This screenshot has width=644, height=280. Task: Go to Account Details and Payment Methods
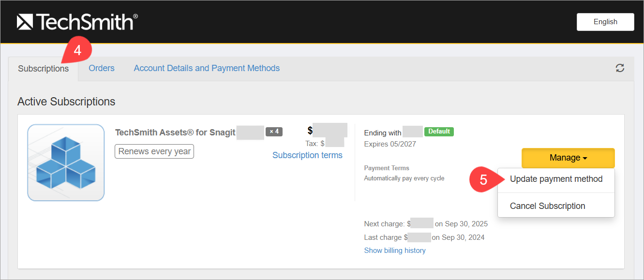pyautogui.click(x=207, y=68)
